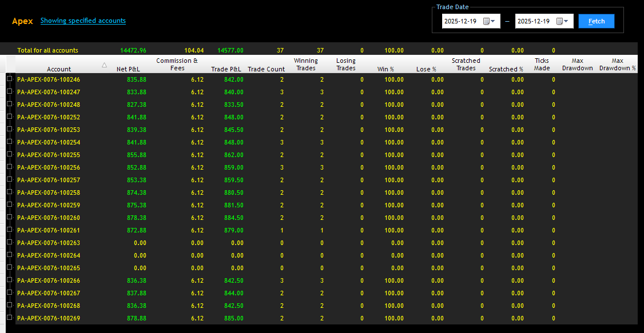Image resolution: width=644 pixels, height=333 pixels.
Task: Click Trade P&L value 879.00
Action: pos(234,231)
